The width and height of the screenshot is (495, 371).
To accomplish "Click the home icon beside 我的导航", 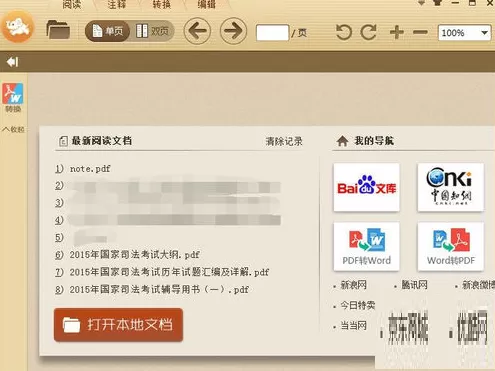I will 342,141.
